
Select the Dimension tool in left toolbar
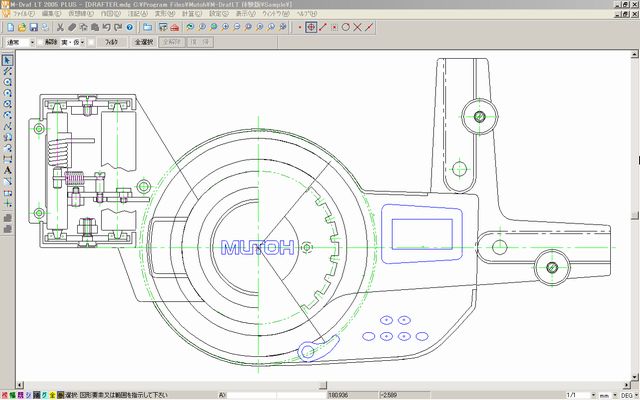7,160
